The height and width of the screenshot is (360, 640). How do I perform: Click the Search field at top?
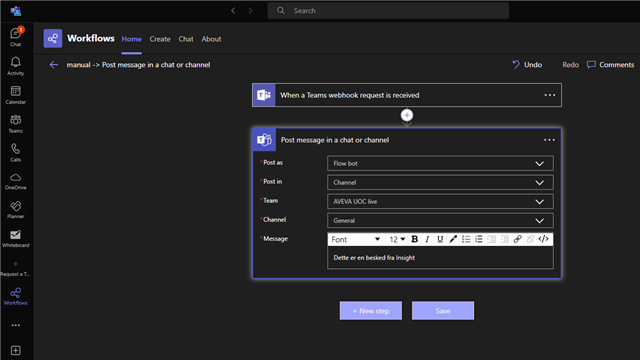click(388, 11)
